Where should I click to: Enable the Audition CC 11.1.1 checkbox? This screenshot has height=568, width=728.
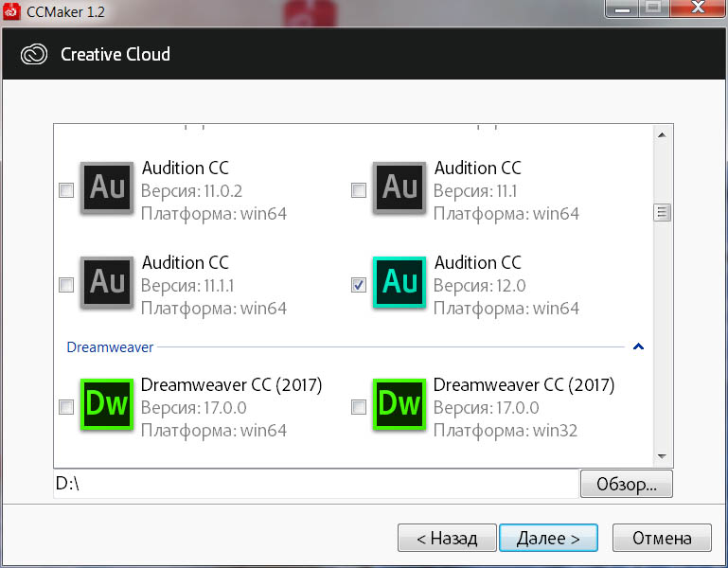click(x=66, y=285)
